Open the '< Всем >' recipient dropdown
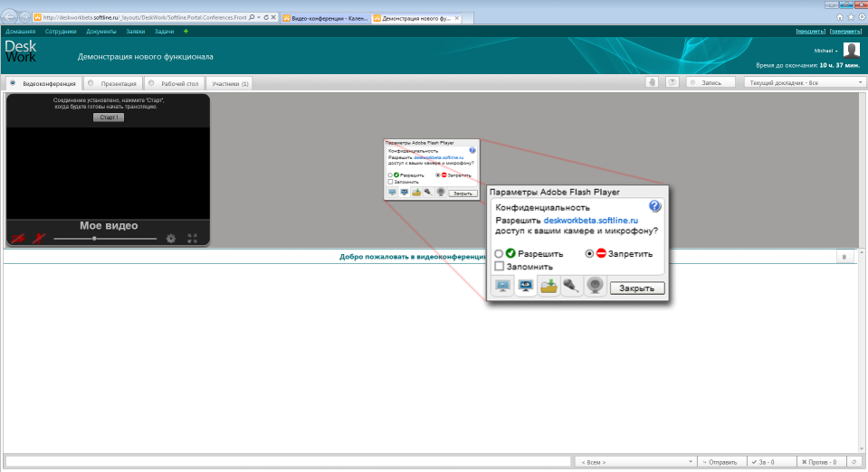This screenshot has height=472, width=868. (x=634, y=462)
